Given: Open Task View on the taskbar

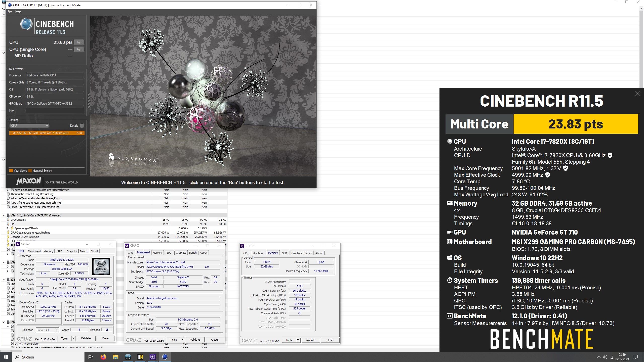Looking at the screenshot, I should coord(91,357).
